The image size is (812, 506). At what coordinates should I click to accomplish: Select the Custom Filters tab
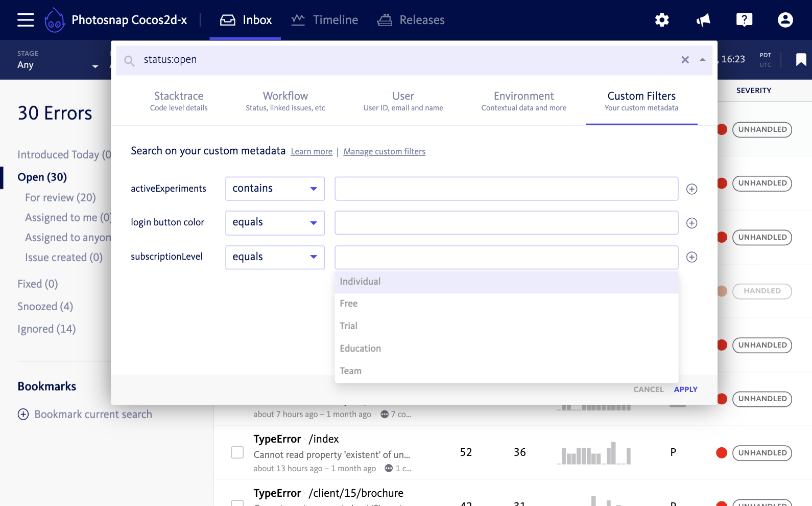(x=641, y=101)
